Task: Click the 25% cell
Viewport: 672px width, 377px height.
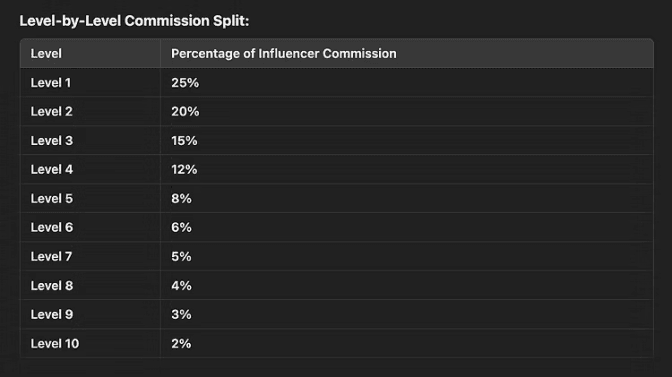Action: click(185, 83)
